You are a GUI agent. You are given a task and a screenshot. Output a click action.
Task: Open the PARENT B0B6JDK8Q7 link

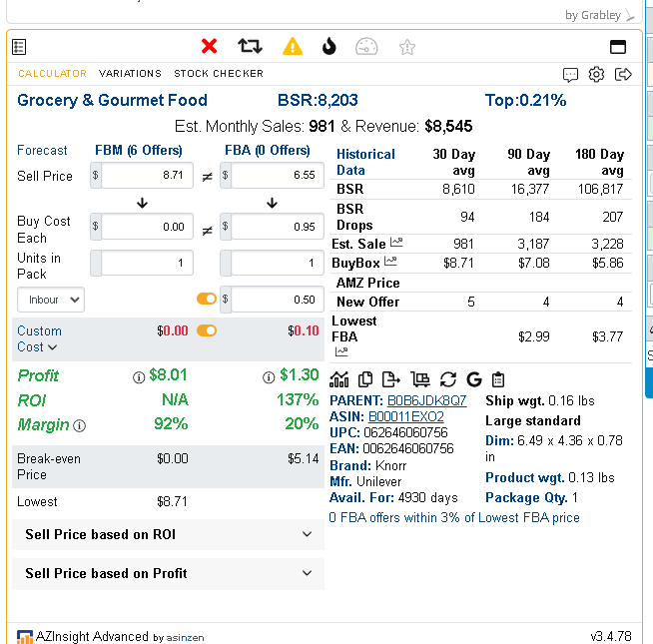[427, 400]
